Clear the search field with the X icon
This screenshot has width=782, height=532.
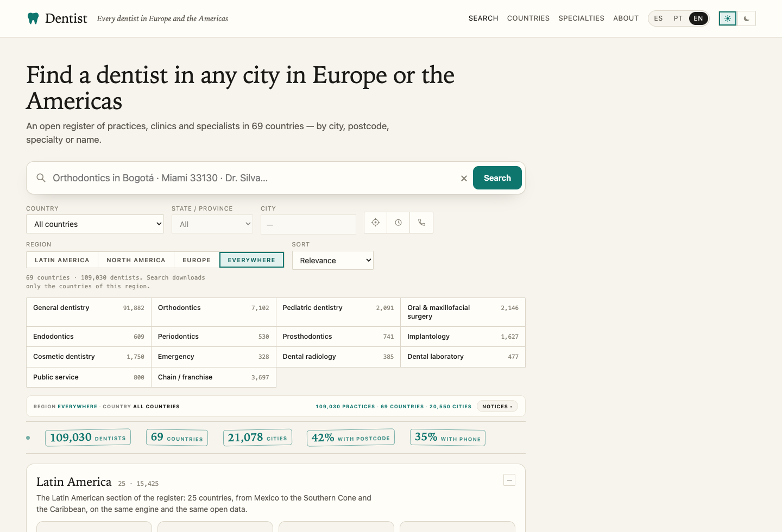coord(464,178)
